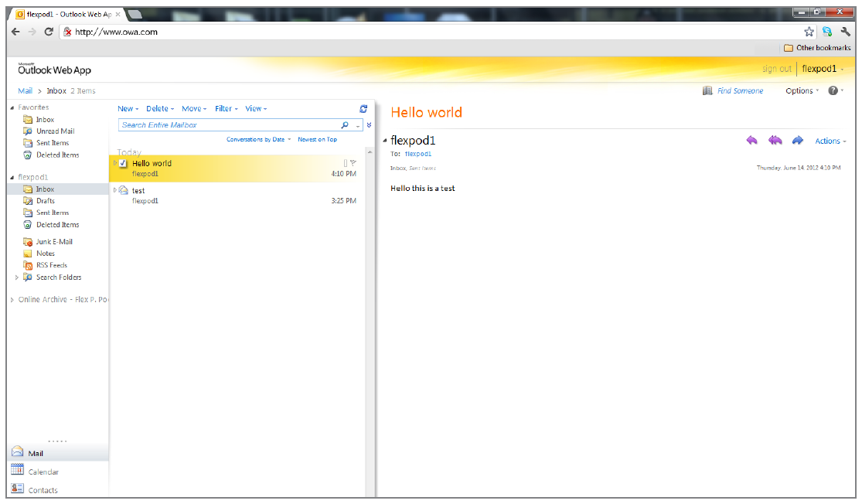The width and height of the screenshot is (862, 504).
Task: Flag the Hello world message
Action: tap(353, 162)
